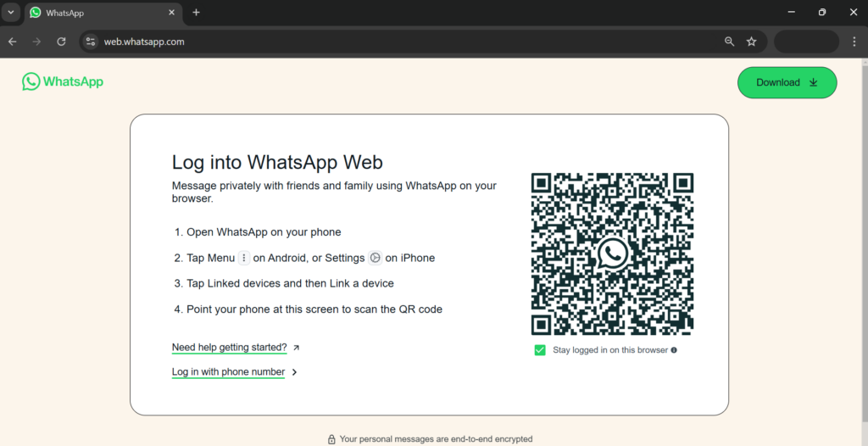Click the chevron next to phone number login

tap(294, 372)
